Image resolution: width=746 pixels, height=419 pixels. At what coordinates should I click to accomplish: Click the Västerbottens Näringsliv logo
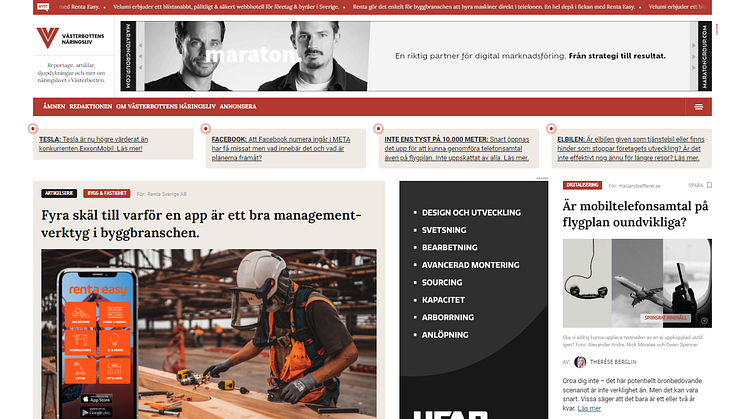point(70,38)
